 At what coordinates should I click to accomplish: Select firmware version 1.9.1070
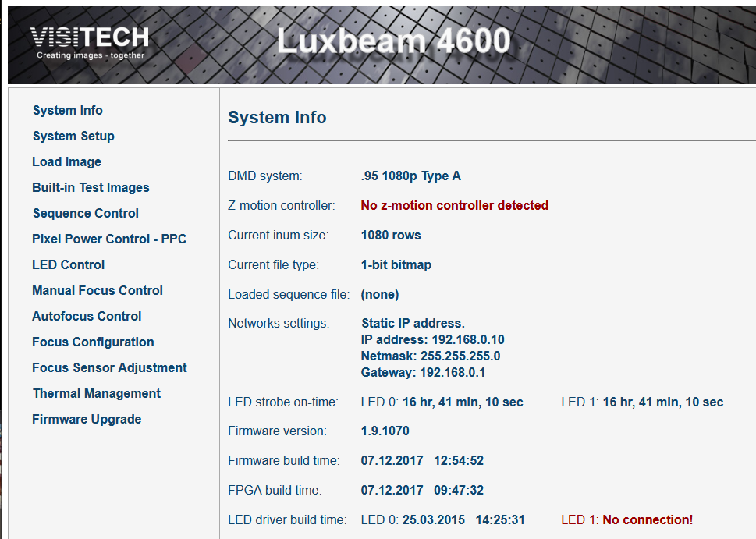[385, 431]
